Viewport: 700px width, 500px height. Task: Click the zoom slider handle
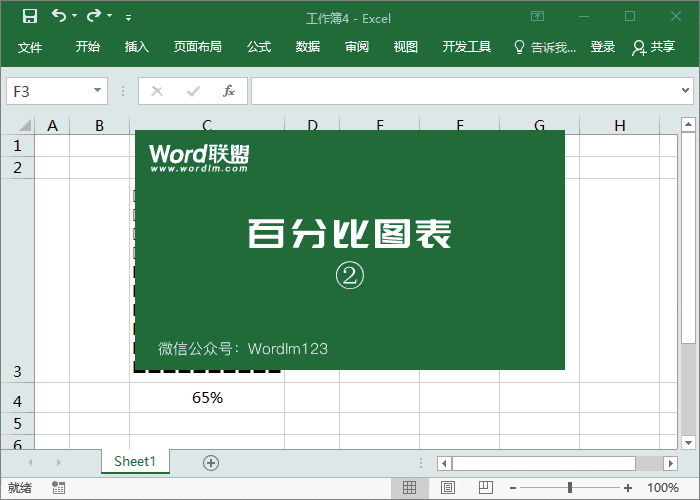click(570, 488)
